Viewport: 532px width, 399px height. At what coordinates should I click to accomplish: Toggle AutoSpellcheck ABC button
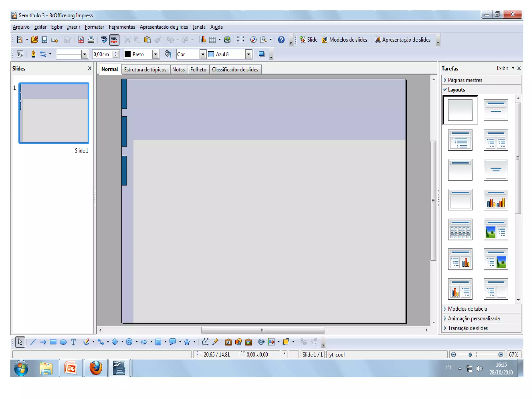[x=114, y=40]
